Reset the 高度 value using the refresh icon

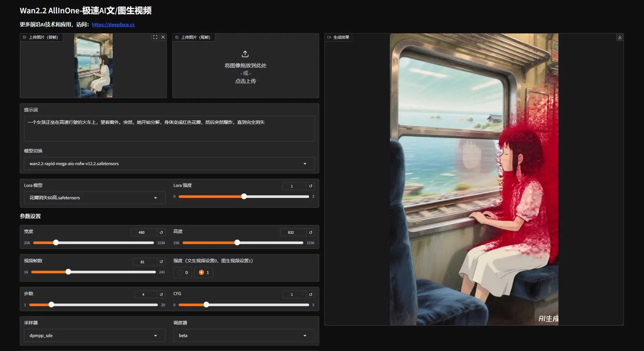(310, 232)
